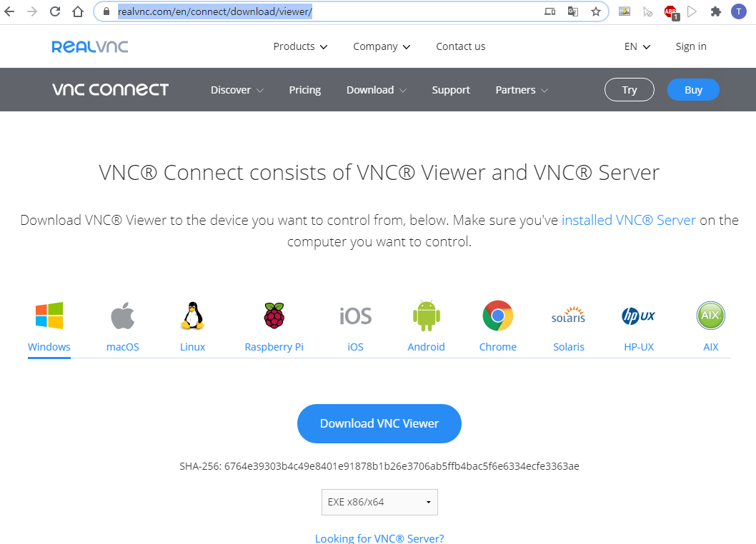The image size is (756, 544).
Task: Follow the installed VNC Server link
Action: pos(629,220)
